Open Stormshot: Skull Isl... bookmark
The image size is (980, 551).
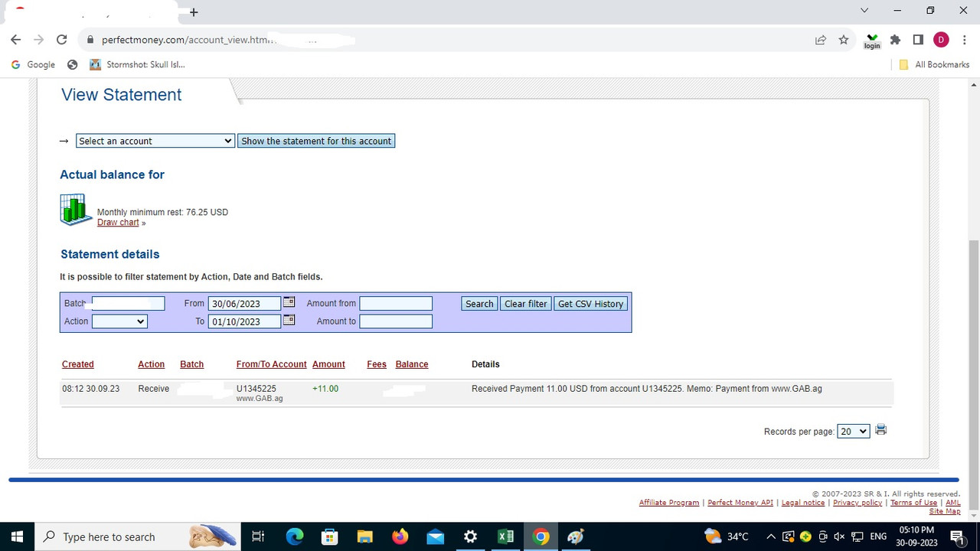click(137, 64)
